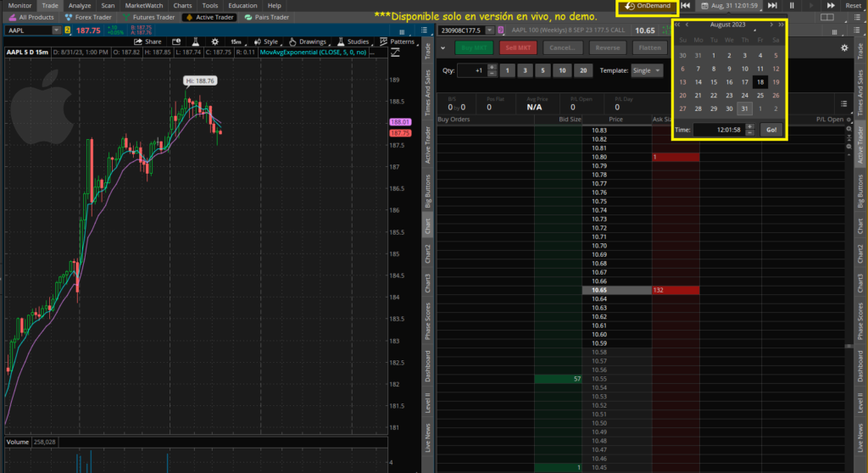Image resolution: width=868 pixels, height=473 pixels.
Task: Decrease order quantity with minus
Action: [x=492, y=74]
